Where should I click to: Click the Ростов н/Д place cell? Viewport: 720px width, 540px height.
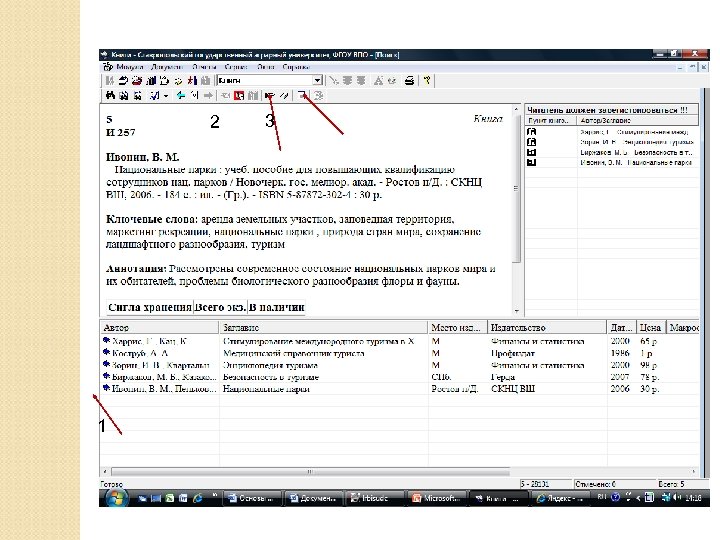click(x=455, y=389)
